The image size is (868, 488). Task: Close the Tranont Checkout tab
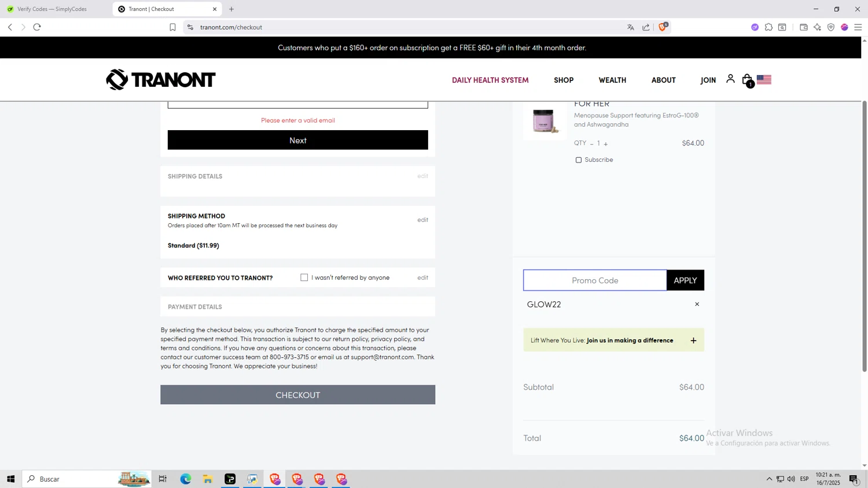click(x=215, y=9)
